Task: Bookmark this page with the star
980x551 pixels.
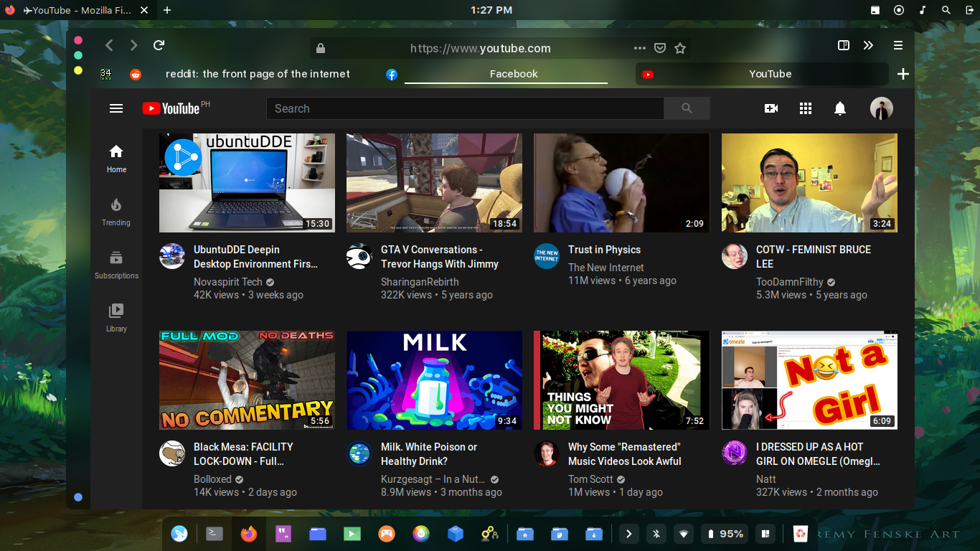Action: (680, 48)
